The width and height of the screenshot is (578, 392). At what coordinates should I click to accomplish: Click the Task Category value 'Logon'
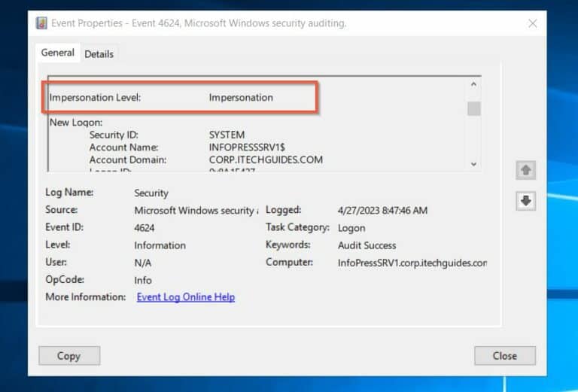[351, 228]
